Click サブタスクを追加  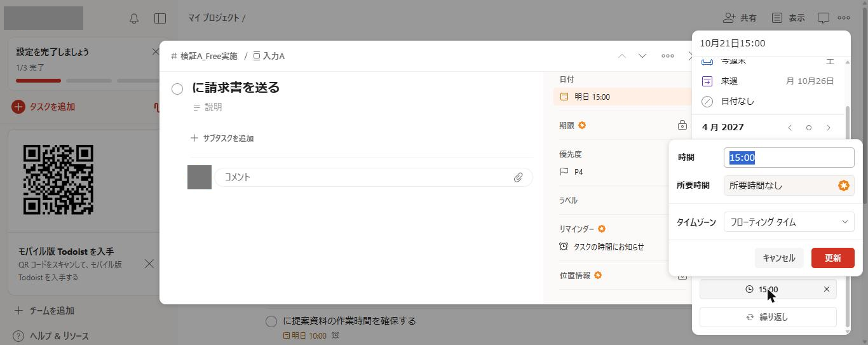click(x=222, y=138)
